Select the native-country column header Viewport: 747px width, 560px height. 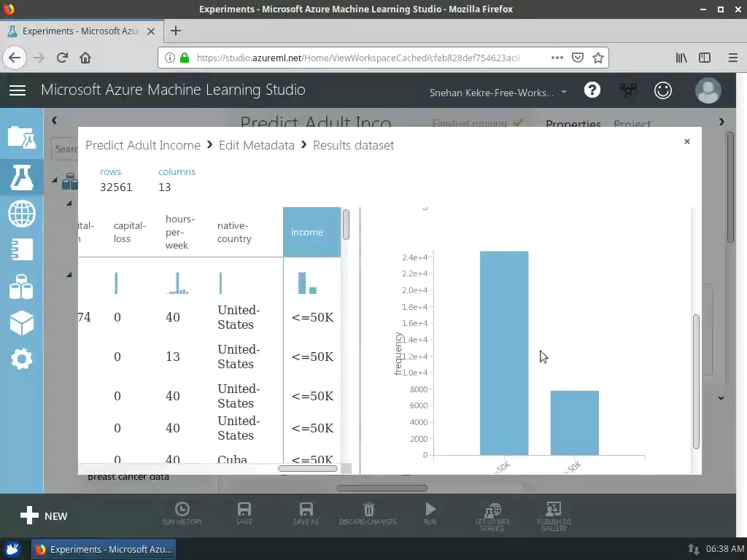tap(234, 232)
